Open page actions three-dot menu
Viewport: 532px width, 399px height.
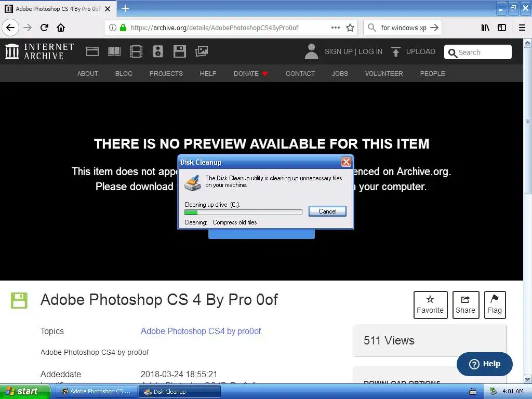coord(335,28)
